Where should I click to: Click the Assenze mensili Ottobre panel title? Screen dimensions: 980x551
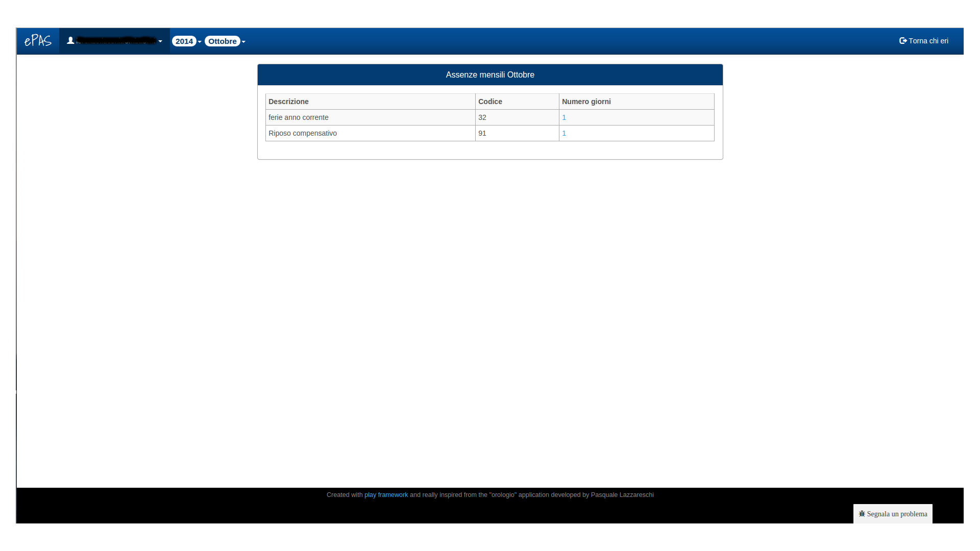[490, 74]
